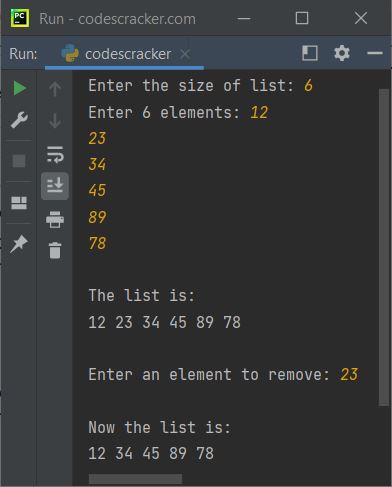Close the codescracker run tab
The width and height of the screenshot is (392, 487).
tap(185, 54)
